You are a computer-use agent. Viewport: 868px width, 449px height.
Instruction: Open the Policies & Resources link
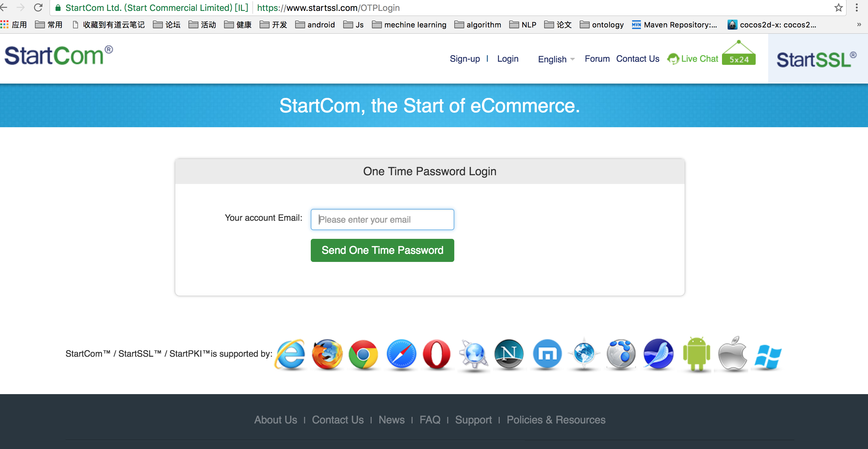556,420
